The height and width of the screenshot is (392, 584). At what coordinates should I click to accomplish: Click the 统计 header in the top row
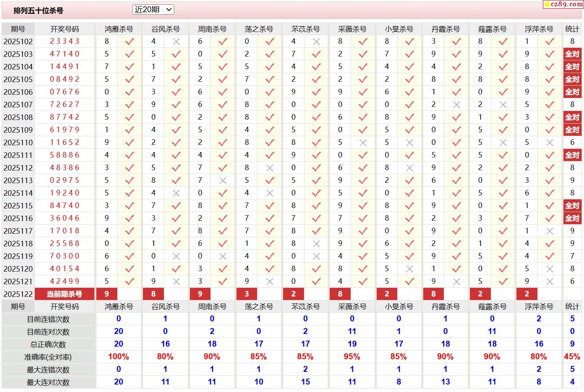pos(572,29)
